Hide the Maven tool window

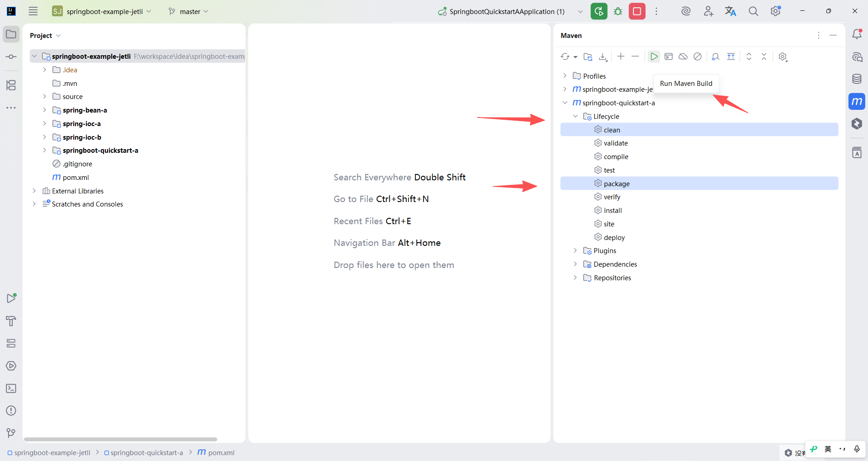[x=833, y=35]
